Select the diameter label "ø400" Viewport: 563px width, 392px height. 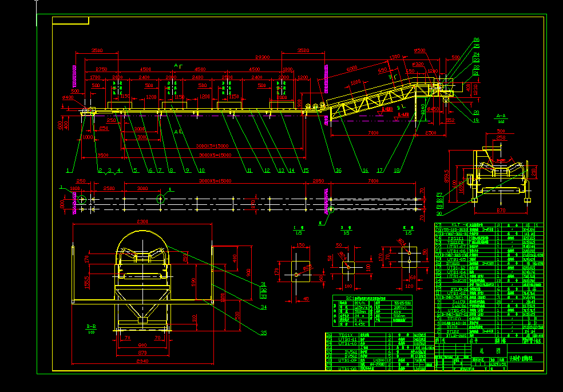[x=68, y=98]
